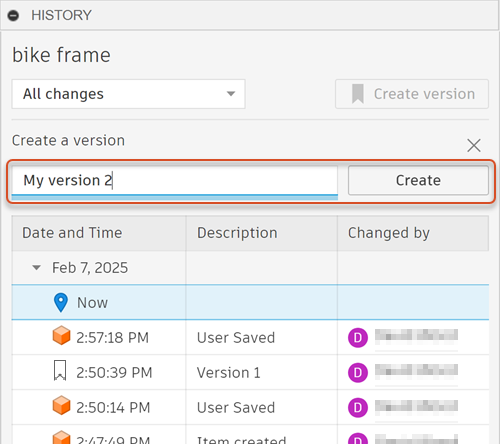
Task: Click the Now label in history list
Action: click(x=92, y=303)
